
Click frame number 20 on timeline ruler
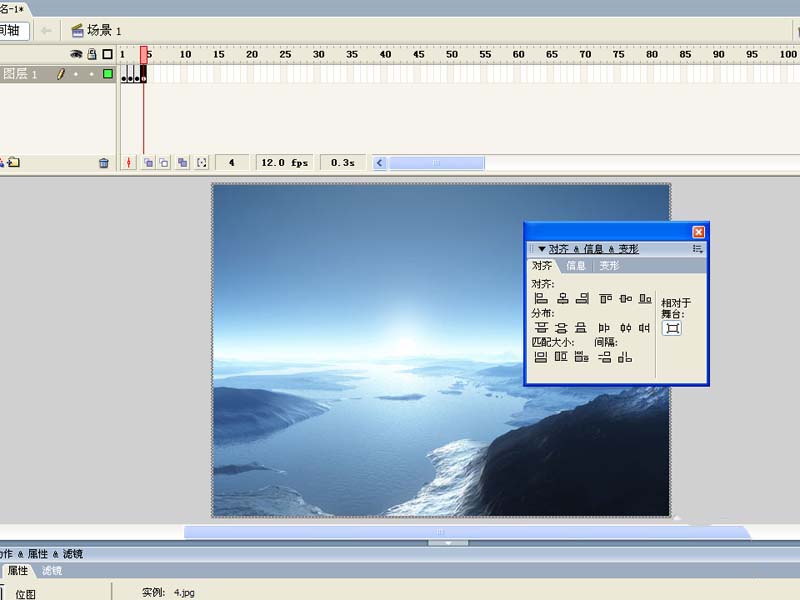pos(252,54)
